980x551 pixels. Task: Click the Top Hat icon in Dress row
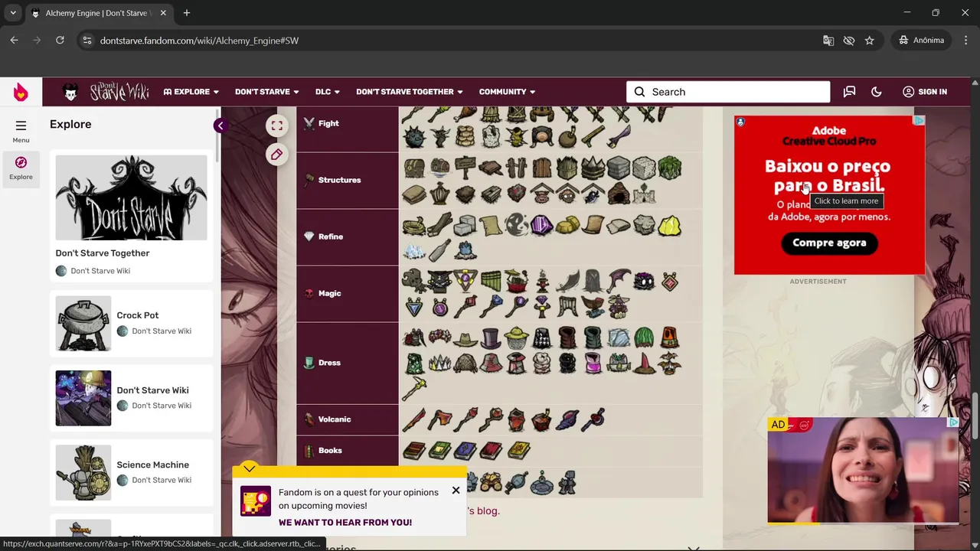coord(491,337)
